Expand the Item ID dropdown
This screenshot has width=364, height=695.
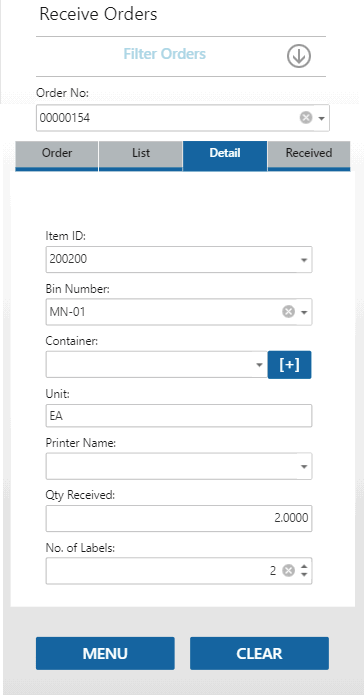click(x=304, y=260)
